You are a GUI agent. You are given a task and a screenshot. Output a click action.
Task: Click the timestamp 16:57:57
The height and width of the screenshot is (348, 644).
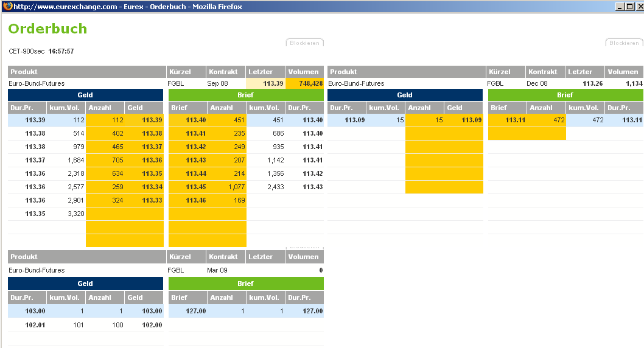61,52
